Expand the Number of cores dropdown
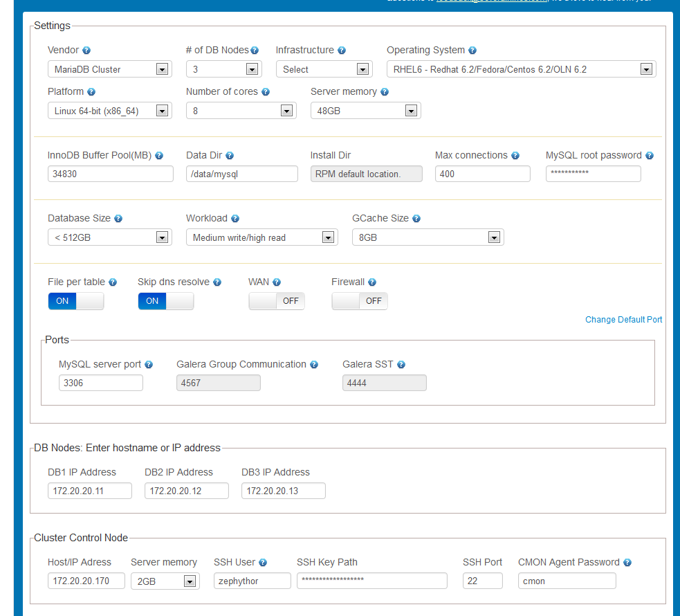Viewport: 680px width, 616px height. tap(241, 111)
